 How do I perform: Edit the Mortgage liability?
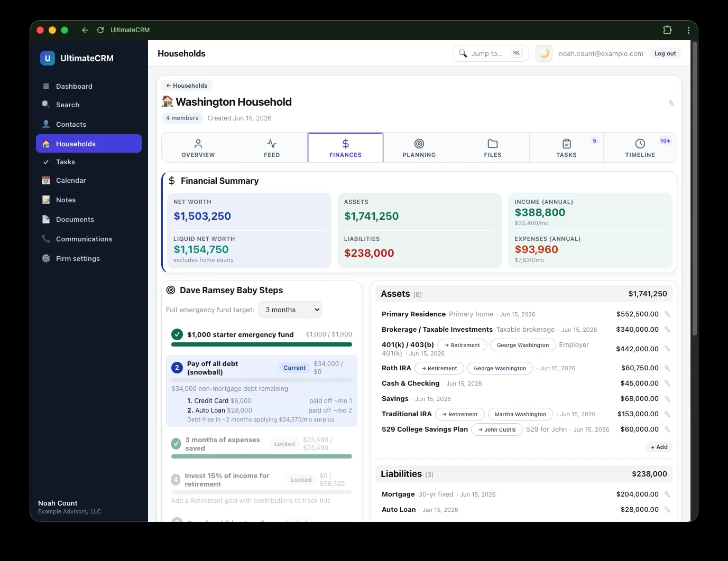[667, 494]
